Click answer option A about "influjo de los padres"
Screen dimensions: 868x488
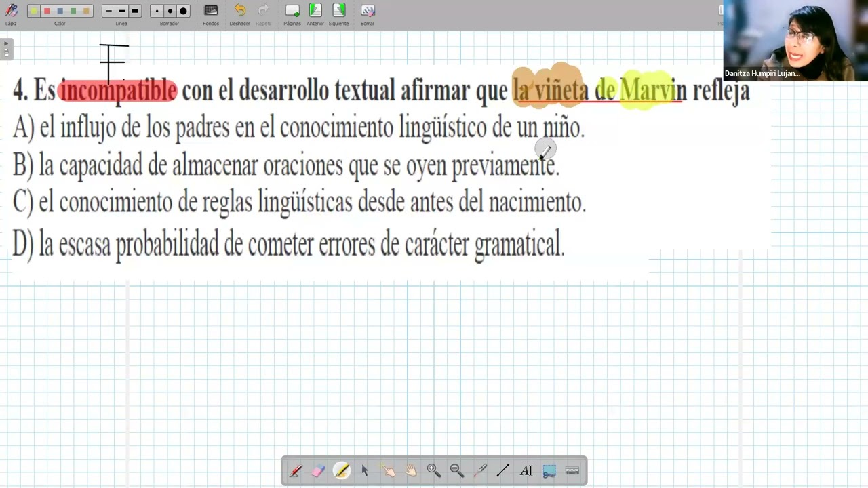click(298, 128)
